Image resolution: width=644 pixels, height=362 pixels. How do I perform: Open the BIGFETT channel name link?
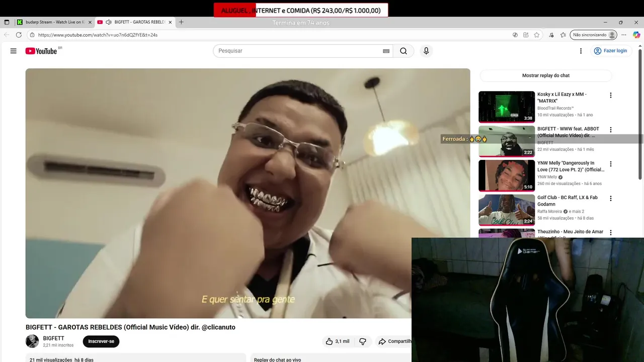[x=54, y=338]
